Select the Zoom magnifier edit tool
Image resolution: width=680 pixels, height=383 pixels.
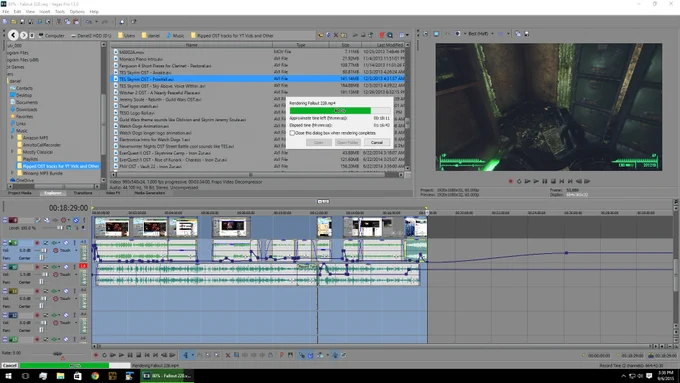tap(217, 355)
